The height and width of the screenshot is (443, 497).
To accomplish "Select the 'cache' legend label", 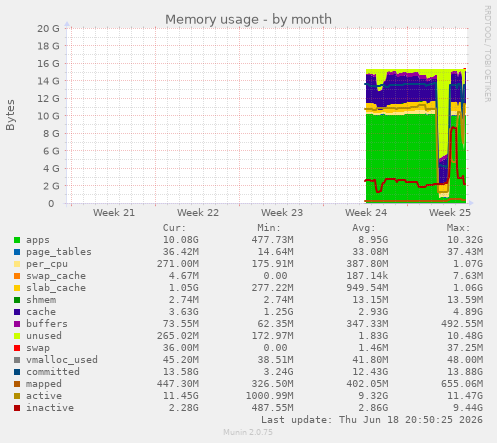I will pyautogui.click(x=41, y=312).
